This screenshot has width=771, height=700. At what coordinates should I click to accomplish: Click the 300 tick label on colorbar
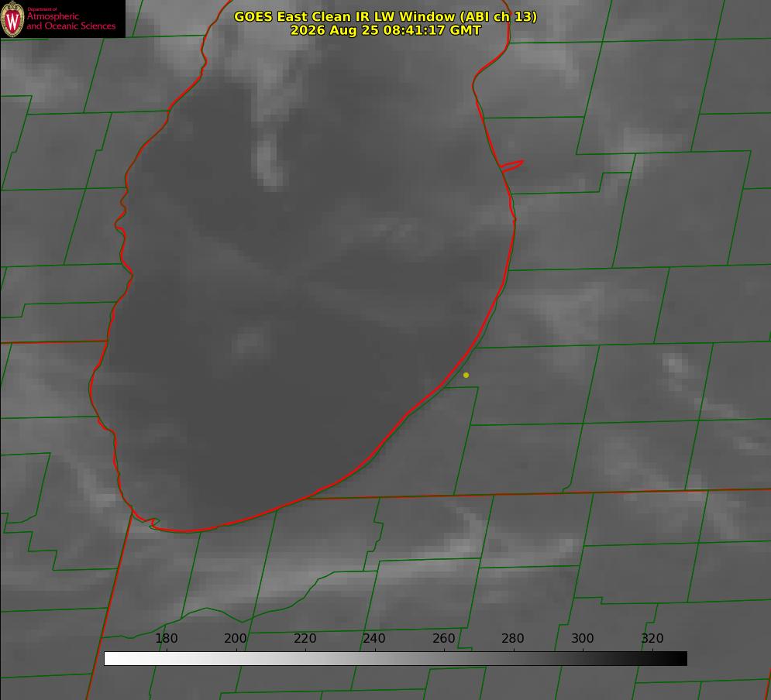point(583,638)
